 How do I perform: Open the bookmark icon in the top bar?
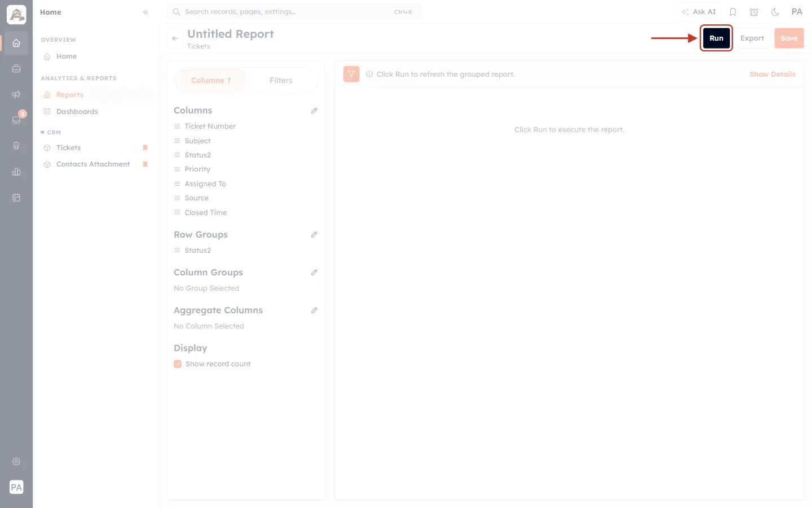(x=733, y=12)
